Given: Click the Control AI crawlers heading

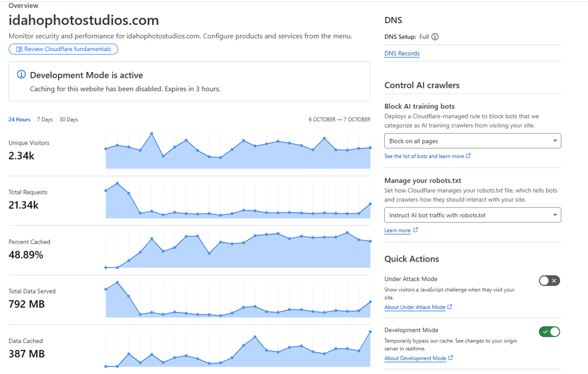Looking at the screenshot, I should pyautogui.click(x=422, y=85).
